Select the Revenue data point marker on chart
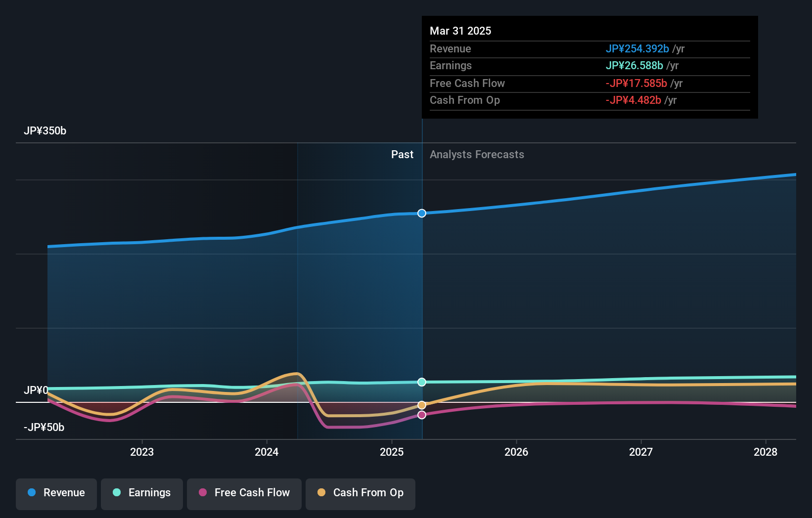The image size is (812, 518). coord(422,213)
